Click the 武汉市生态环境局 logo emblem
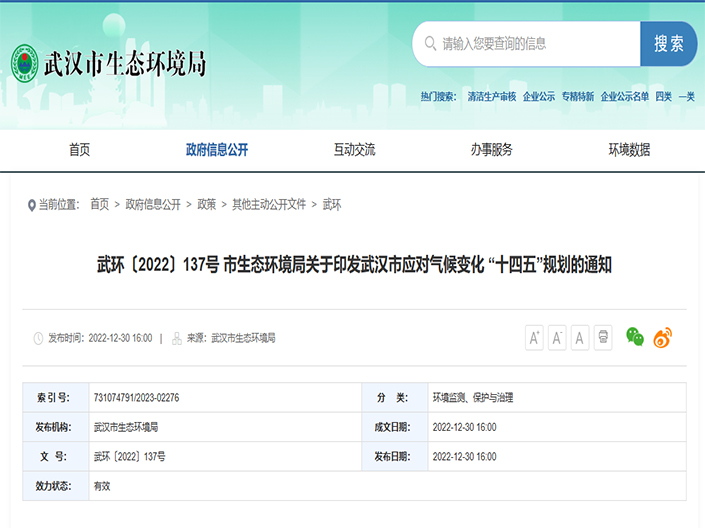The height and width of the screenshot is (528, 705). coord(25,63)
